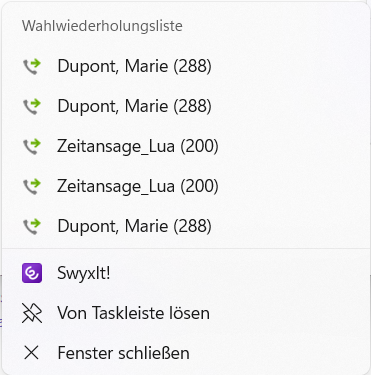The width and height of the screenshot is (371, 375).
Task: Redial the bottom Dupont, Marie (288) entry
Action: 185,226
